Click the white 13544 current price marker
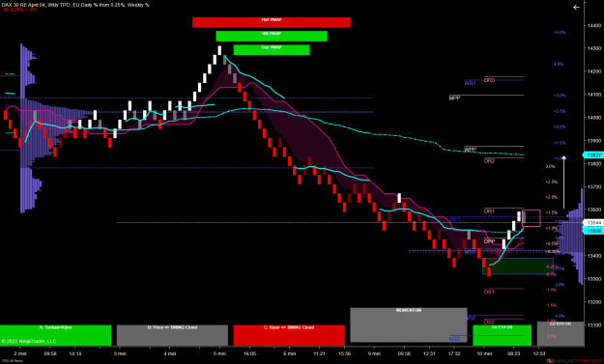604x364 pixels. point(593,223)
